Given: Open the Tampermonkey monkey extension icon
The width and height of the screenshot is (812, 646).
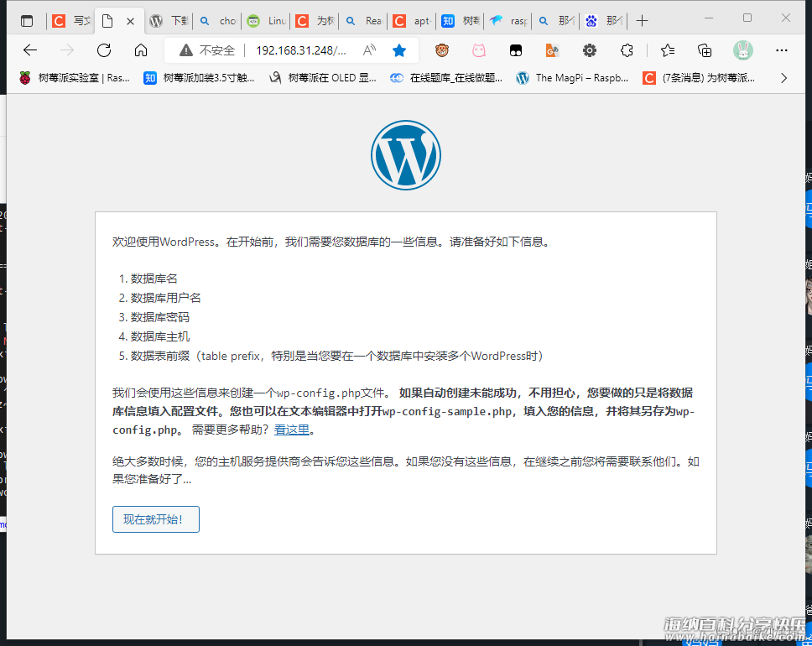Looking at the screenshot, I should click(x=442, y=50).
